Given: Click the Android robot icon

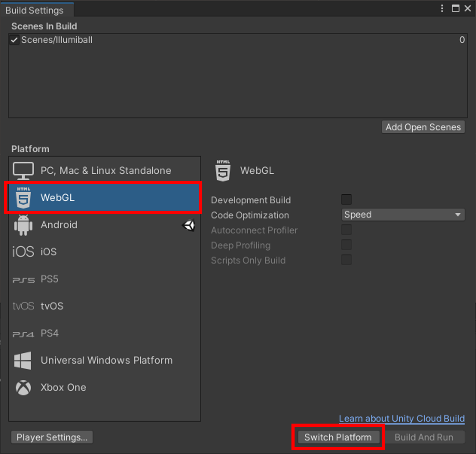Looking at the screenshot, I should tap(23, 225).
